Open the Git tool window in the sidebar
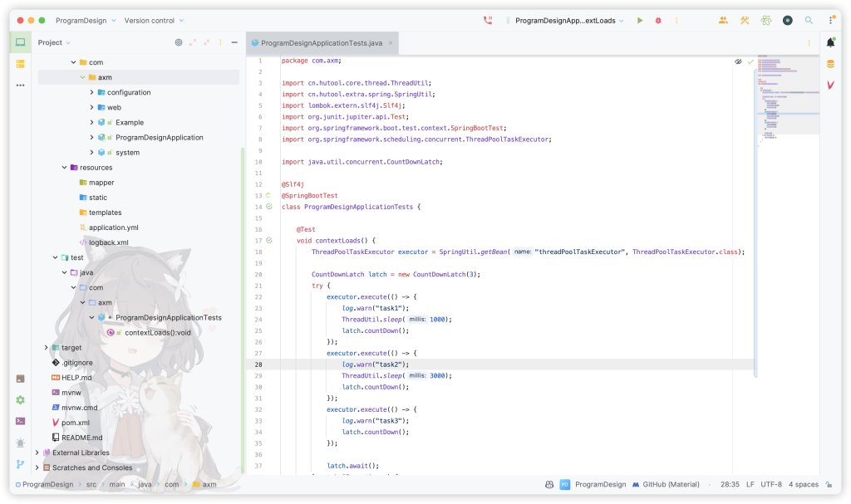 click(x=20, y=464)
